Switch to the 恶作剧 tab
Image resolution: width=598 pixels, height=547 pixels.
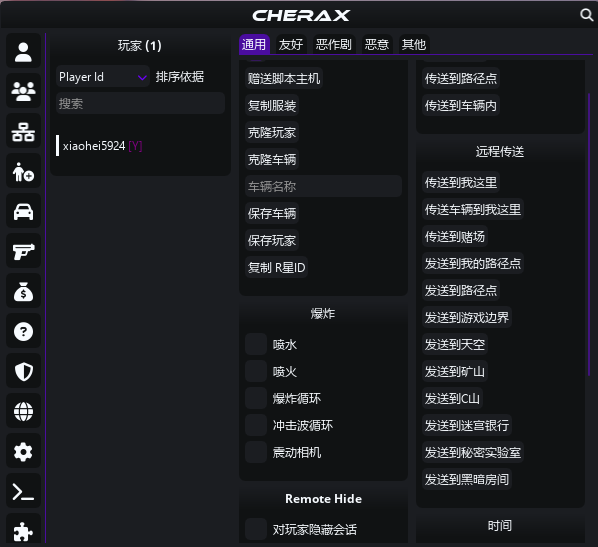pyautogui.click(x=333, y=45)
